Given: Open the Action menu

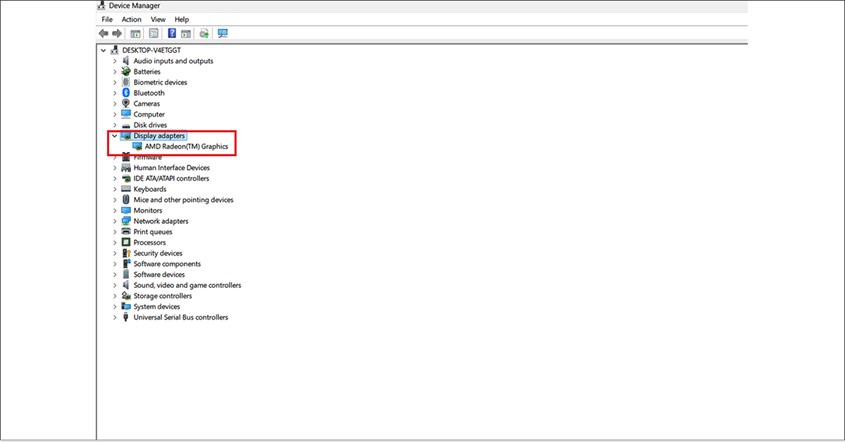Looking at the screenshot, I should click(x=131, y=19).
